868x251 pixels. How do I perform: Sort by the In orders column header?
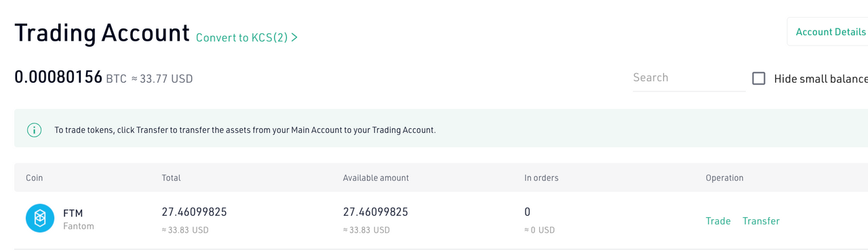(541, 178)
